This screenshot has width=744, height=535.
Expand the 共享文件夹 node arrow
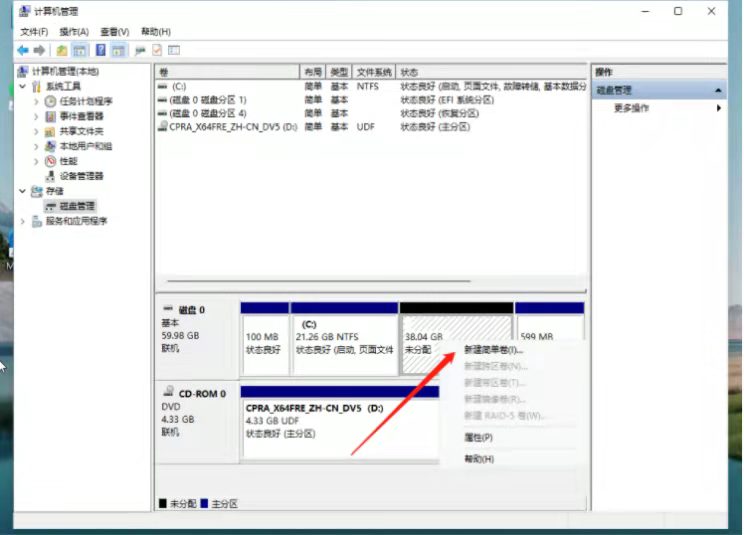pyautogui.click(x=37, y=131)
